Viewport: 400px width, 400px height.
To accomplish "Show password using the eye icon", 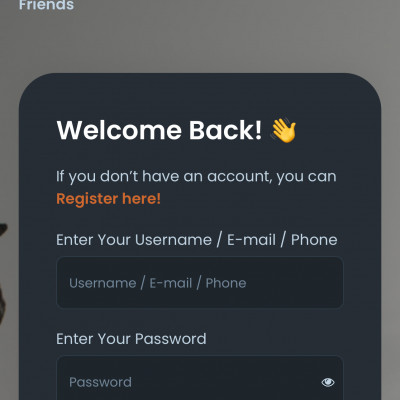I will [328, 382].
